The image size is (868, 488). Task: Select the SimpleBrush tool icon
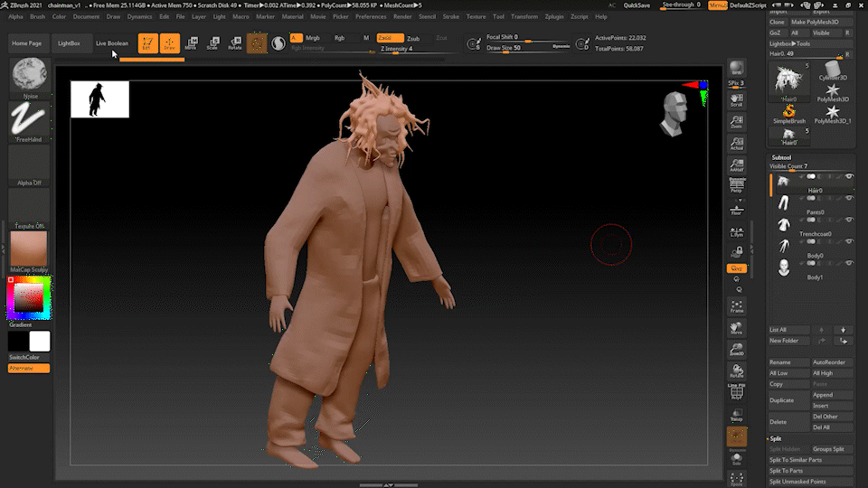(789, 110)
